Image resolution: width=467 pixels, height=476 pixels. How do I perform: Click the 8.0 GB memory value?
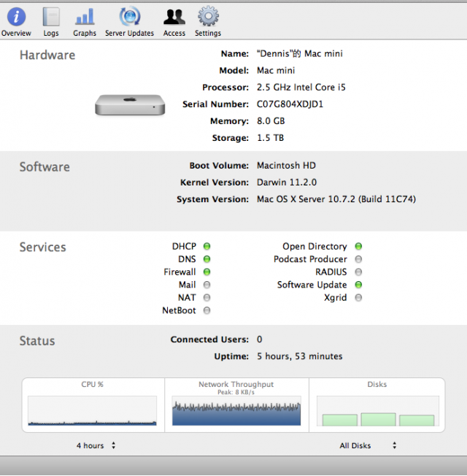[x=271, y=120]
